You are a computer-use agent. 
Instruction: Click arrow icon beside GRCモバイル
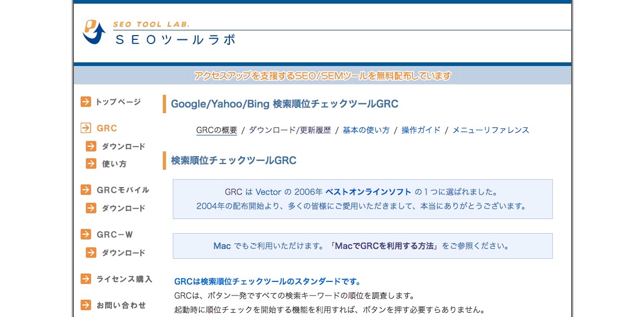pos(86,190)
